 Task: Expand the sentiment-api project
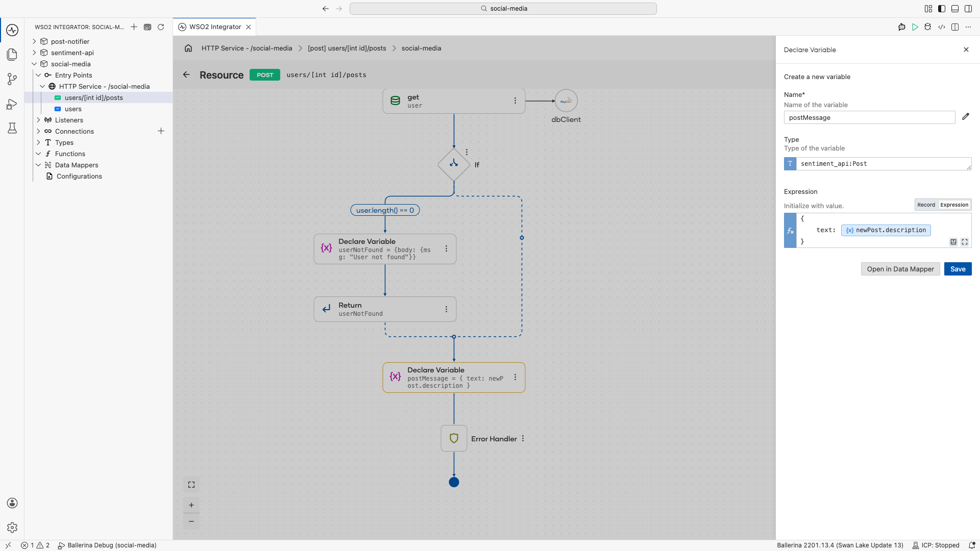point(34,53)
